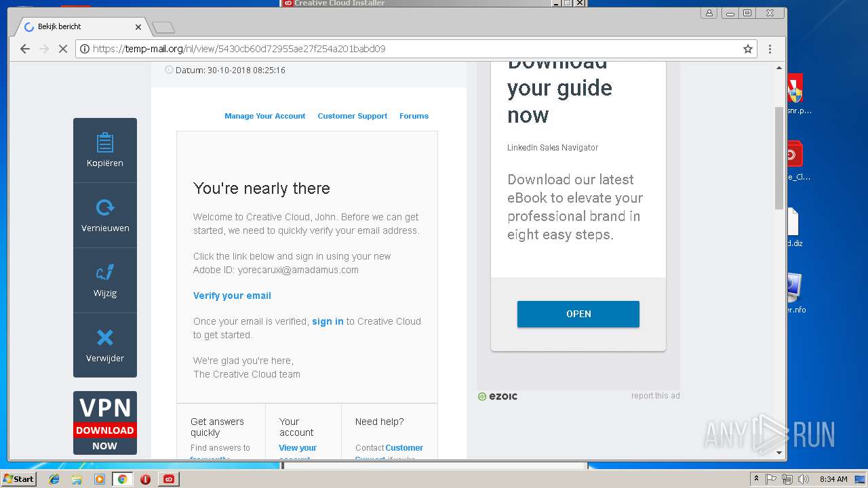This screenshot has height=488, width=868.
Task: Open the Customer Support link in the email header
Action: tap(353, 116)
